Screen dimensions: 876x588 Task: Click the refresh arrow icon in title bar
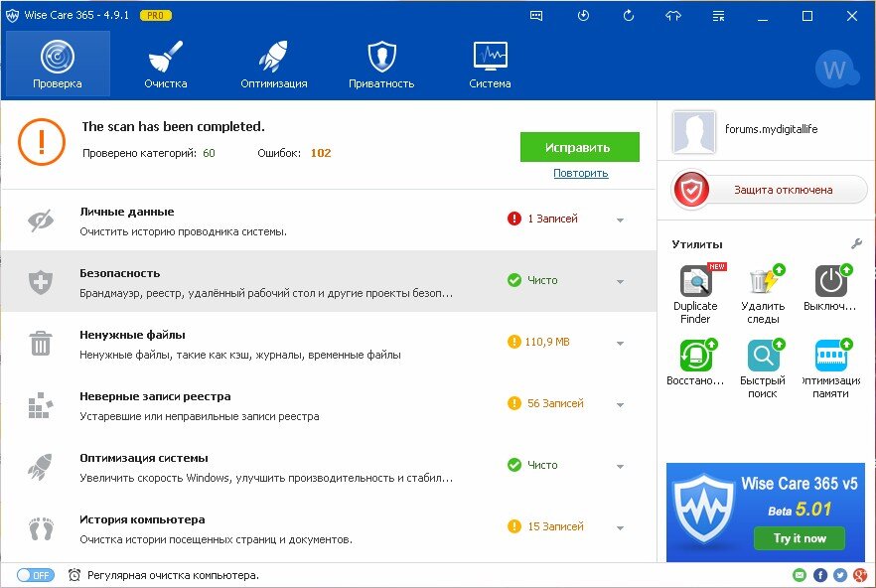pos(629,16)
